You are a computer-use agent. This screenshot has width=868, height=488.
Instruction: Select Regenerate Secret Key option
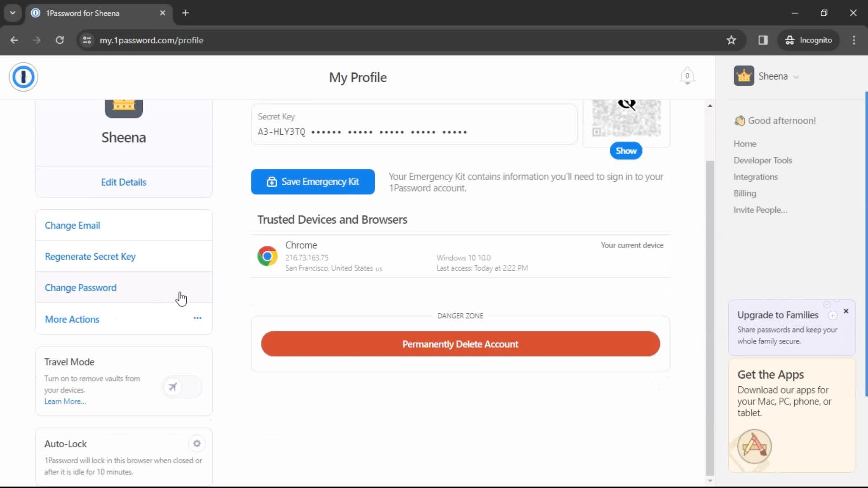90,256
